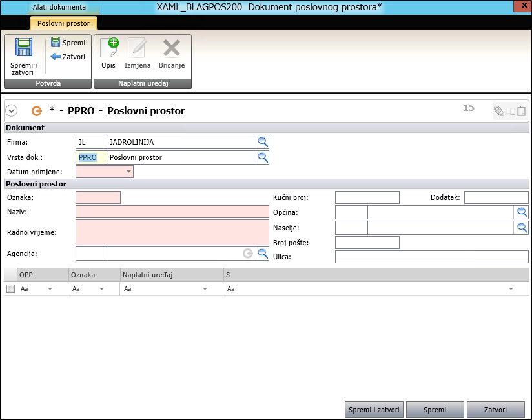Click the Zatvori arrow icon in ribbon
Image resolution: width=532 pixels, height=420 pixels.
56,57
